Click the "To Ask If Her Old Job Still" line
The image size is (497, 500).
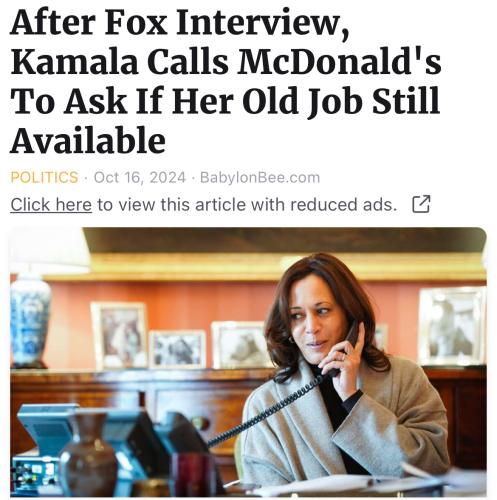(x=225, y=101)
